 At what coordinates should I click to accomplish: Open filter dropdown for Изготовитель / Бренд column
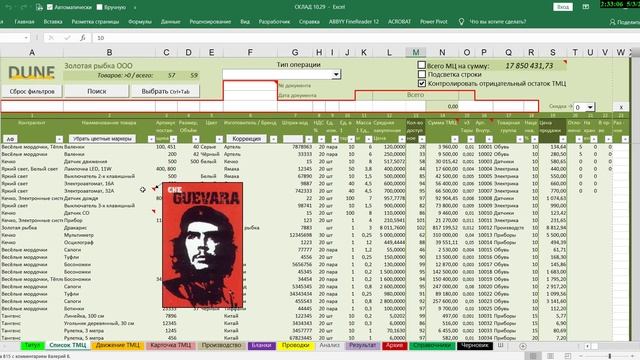[x=273, y=139]
